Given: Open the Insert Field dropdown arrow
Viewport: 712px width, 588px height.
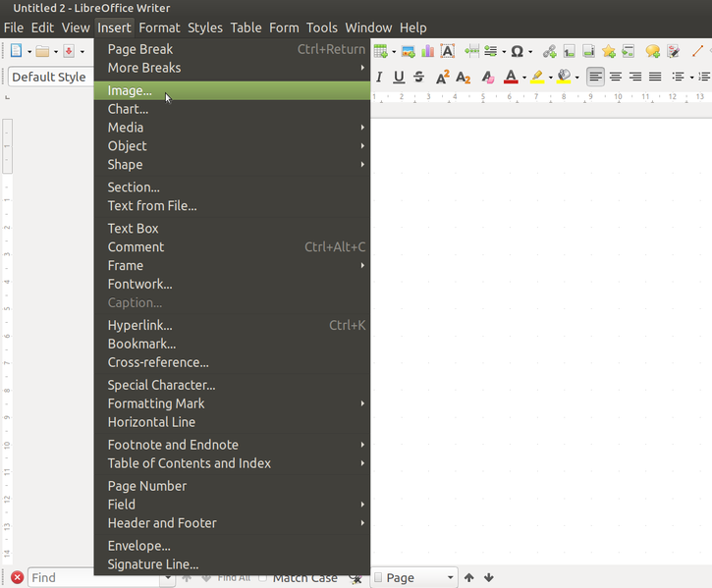Looking at the screenshot, I should click(x=504, y=52).
